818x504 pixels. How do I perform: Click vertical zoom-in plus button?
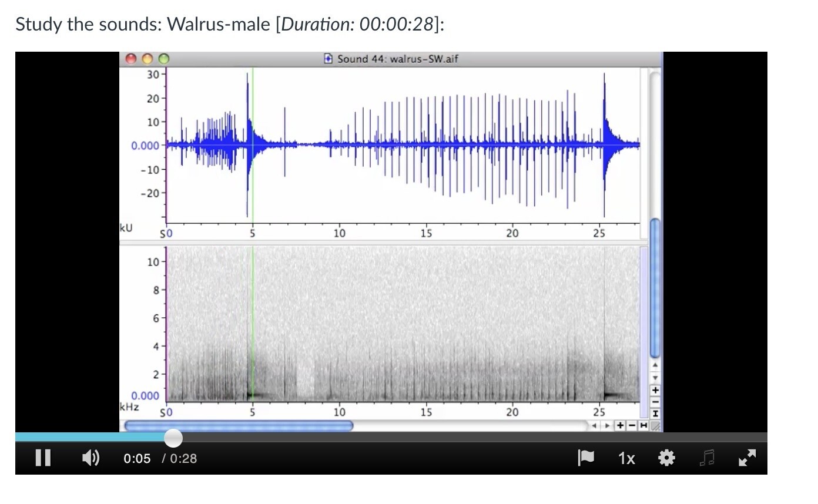(655, 390)
